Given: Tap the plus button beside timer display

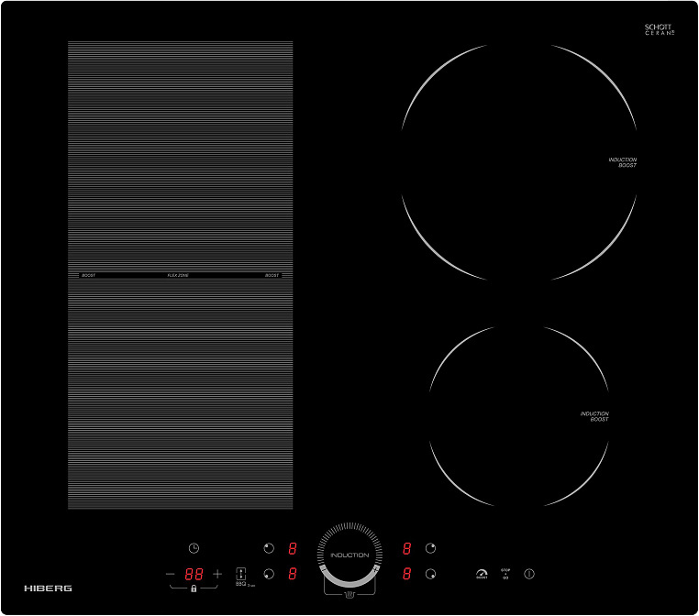Looking at the screenshot, I should pyautogui.click(x=217, y=574).
